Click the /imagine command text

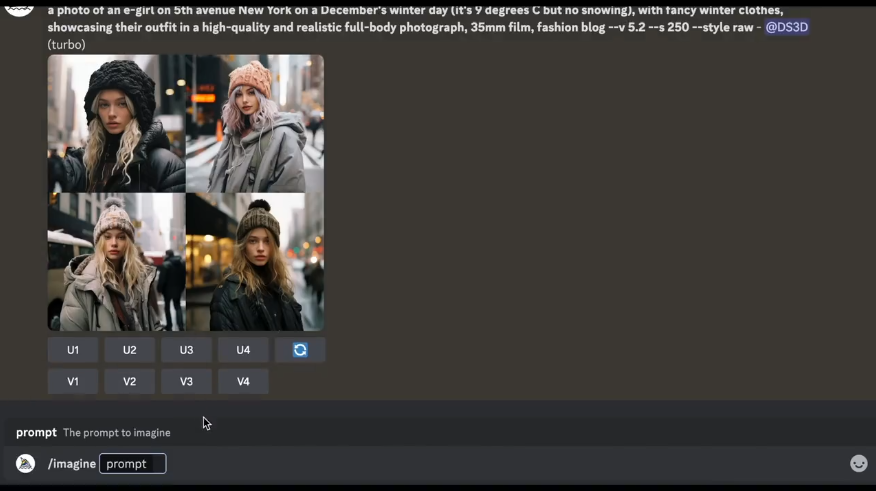72,464
